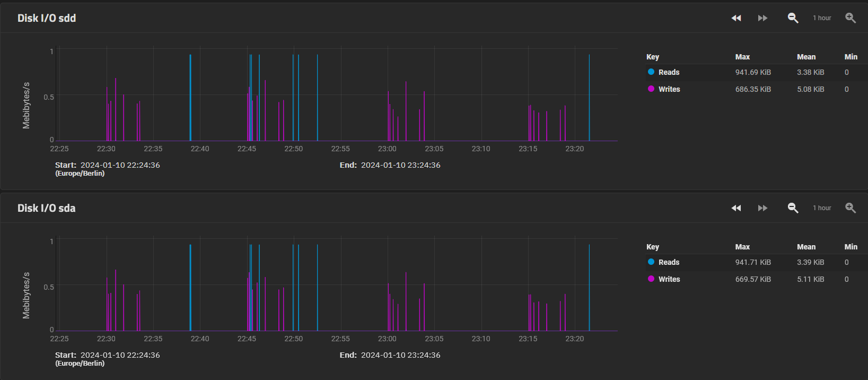Screen dimensions: 868x380
Task: Zoom in the Disk I/O sdd chart
Action: point(851,18)
